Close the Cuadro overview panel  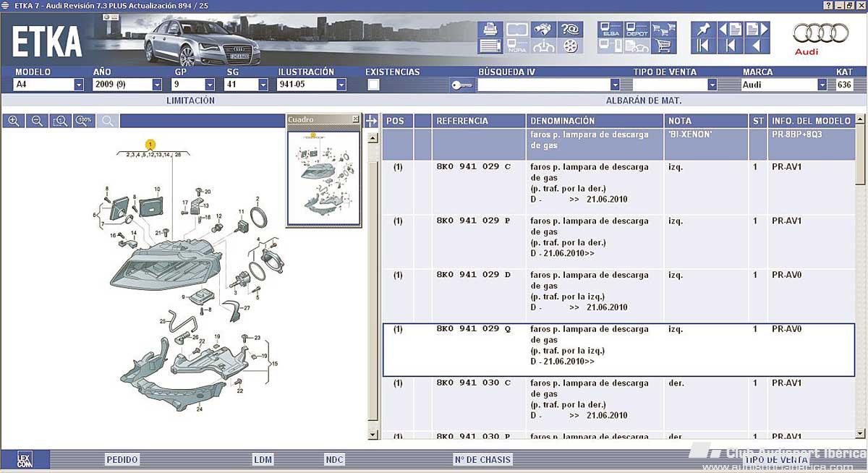pyautogui.click(x=355, y=119)
